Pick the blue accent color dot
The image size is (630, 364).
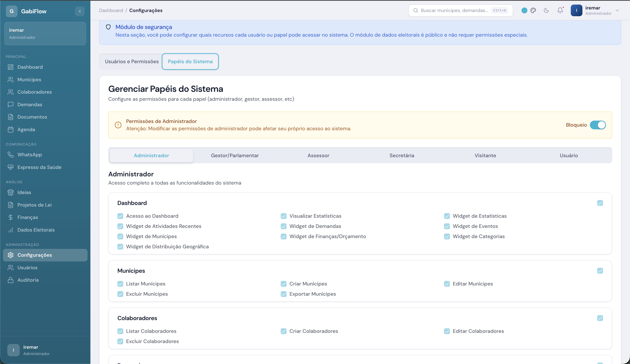[x=524, y=10]
